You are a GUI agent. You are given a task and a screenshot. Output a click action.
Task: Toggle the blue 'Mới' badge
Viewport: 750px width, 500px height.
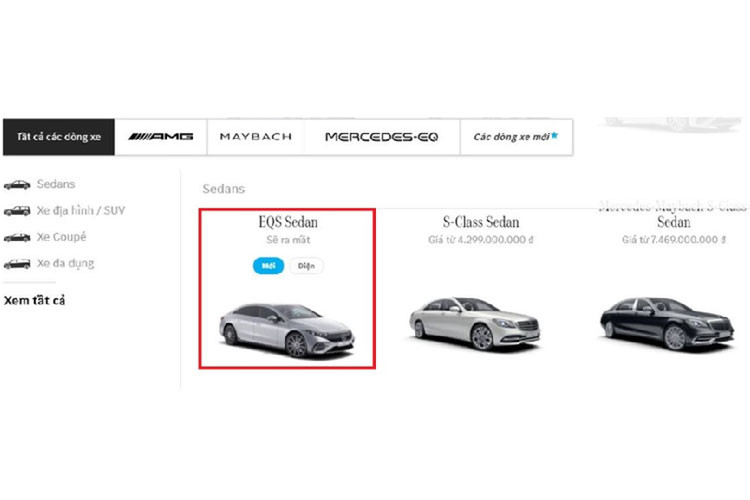point(267,266)
